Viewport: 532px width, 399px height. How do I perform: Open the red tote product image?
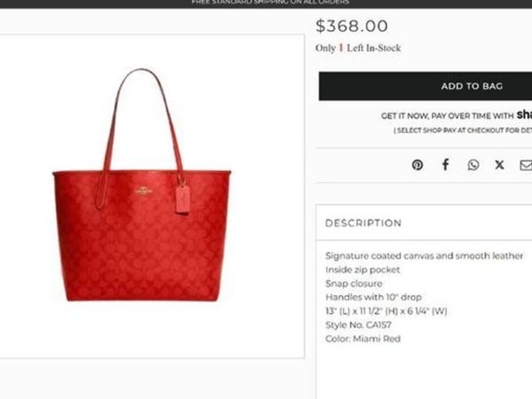pos(142,185)
